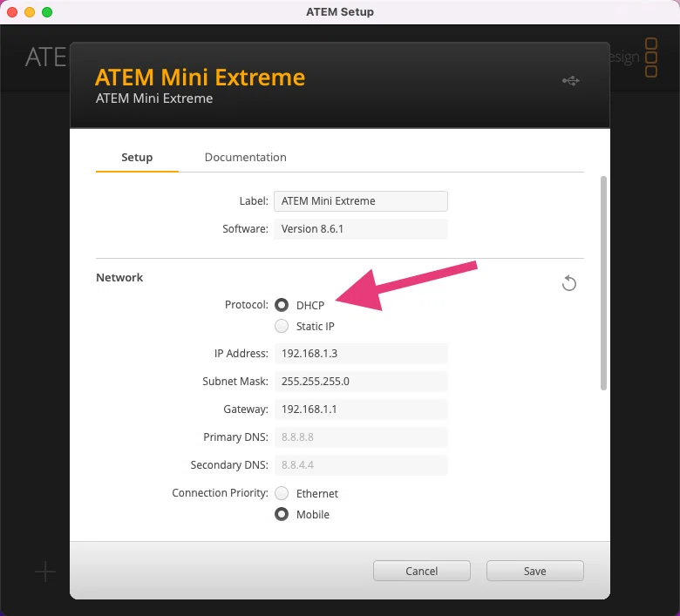Click the Software Version 8.6.1 field
The height and width of the screenshot is (616, 680).
[x=361, y=229]
